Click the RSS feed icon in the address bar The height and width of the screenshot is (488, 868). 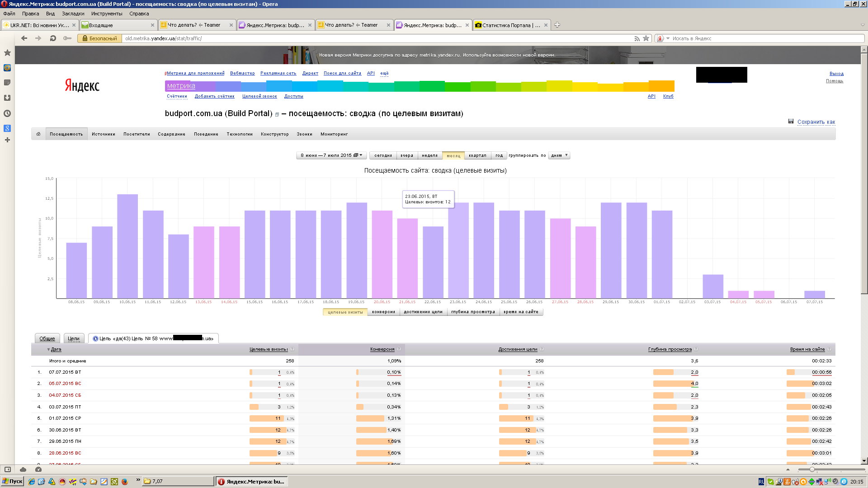coord(637,38)
